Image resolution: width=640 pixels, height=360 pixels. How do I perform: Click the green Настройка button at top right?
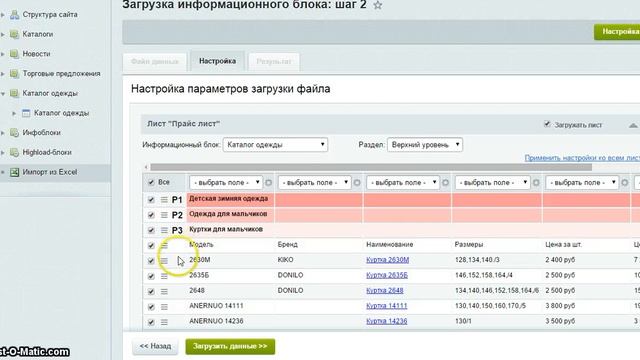617,32
